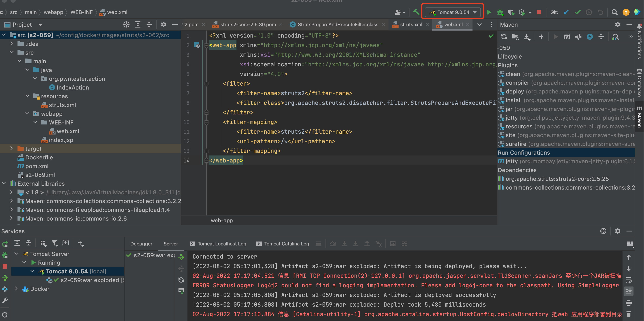Expand the target folder

click(x=11, y=148)
